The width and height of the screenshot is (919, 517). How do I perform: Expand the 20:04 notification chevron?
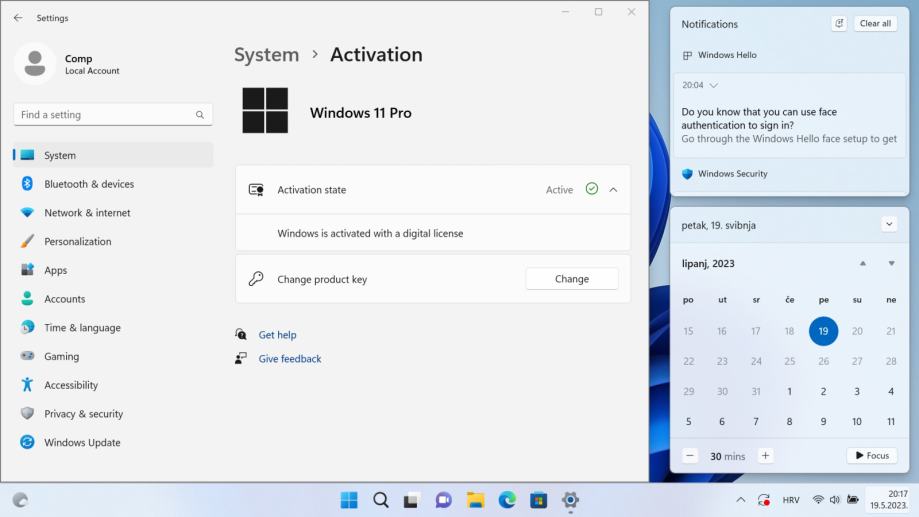tap(713, 86)
